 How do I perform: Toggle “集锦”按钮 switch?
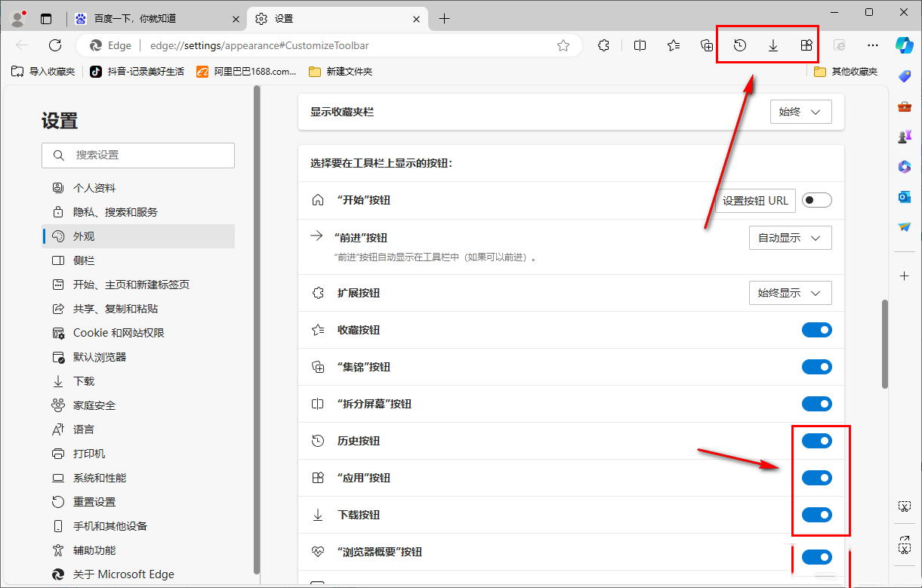point(816,367)
